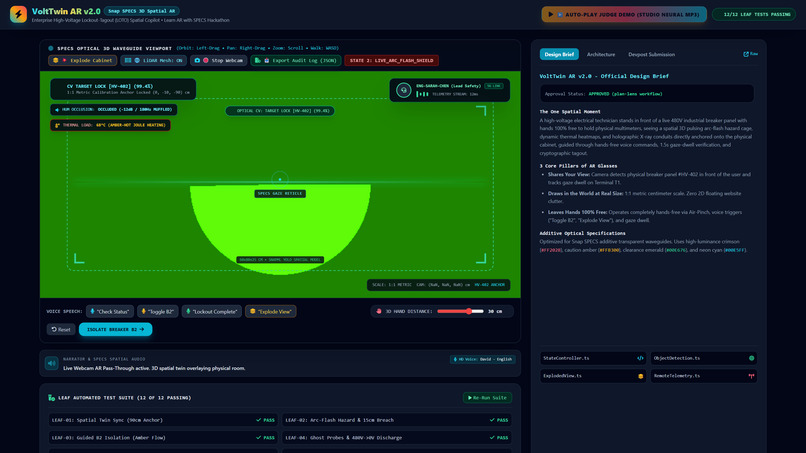Click the telemetry stream bars icon
The width and height of the screenshot is (806, 453).
tap(422, 94)
